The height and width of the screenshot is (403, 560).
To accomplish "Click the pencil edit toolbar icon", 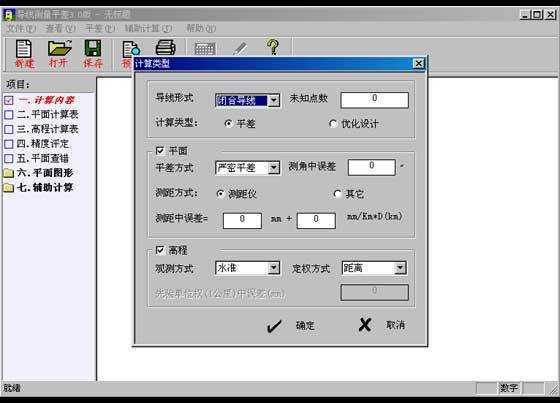I will (240, 48).
